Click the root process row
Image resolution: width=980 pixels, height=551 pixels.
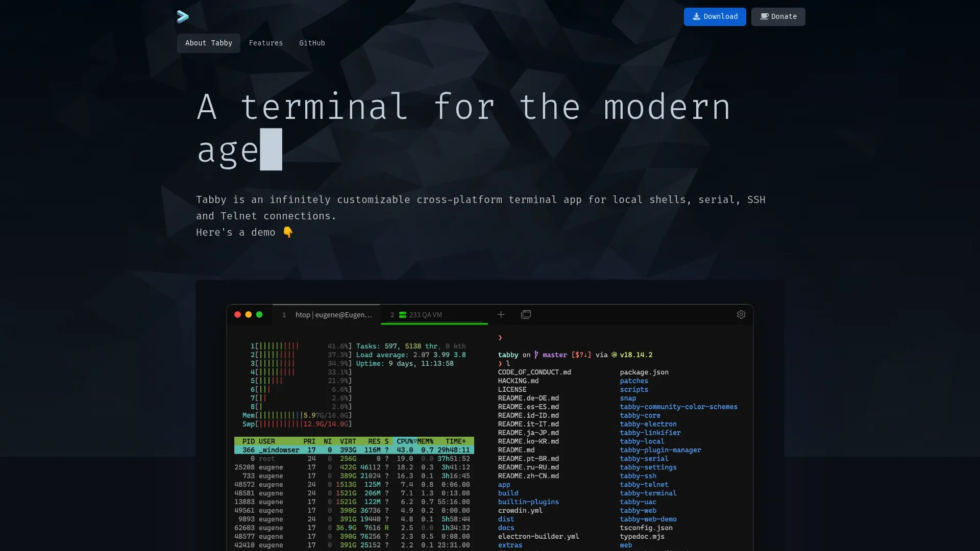pos(354,459)
